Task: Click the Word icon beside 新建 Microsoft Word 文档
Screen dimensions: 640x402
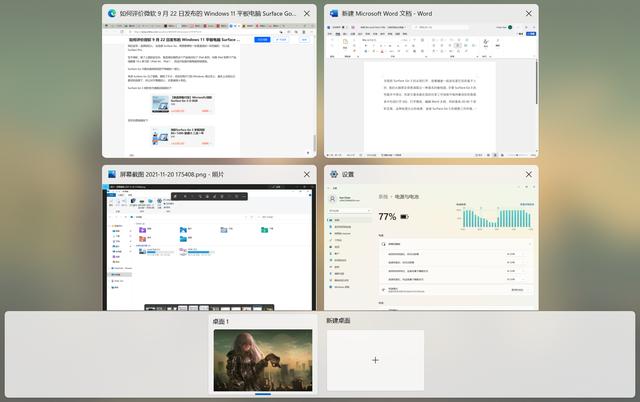Action: (x=334, y=15)
